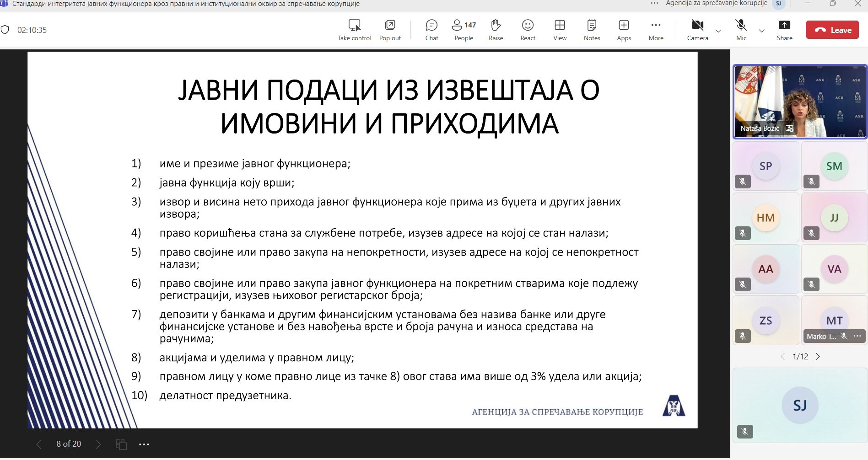Viewport: 868px width, 460px height.
Task: Open the More actions menu
Action: tap(656, 30)
